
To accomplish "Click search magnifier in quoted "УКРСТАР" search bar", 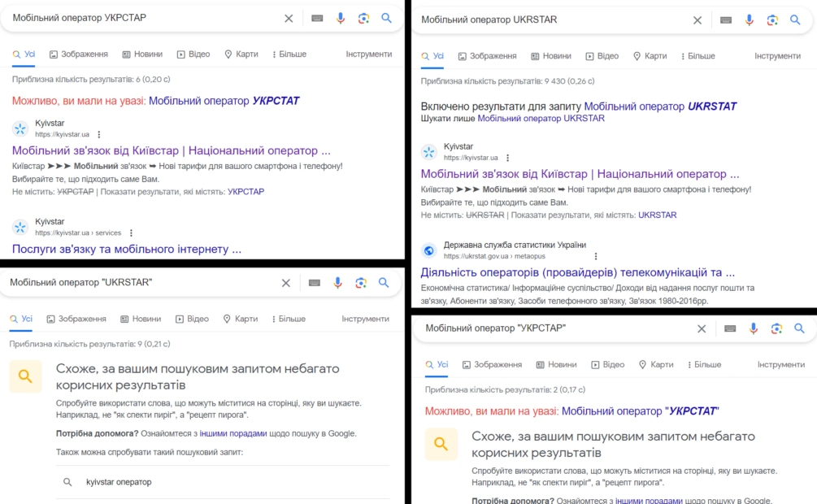I will (x=799, y=329).
